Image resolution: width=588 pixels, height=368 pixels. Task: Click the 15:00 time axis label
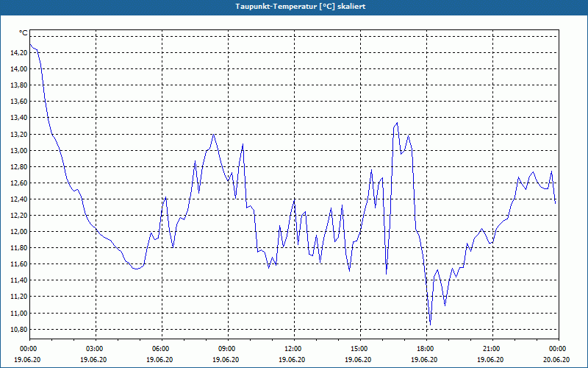click(360, 349)
